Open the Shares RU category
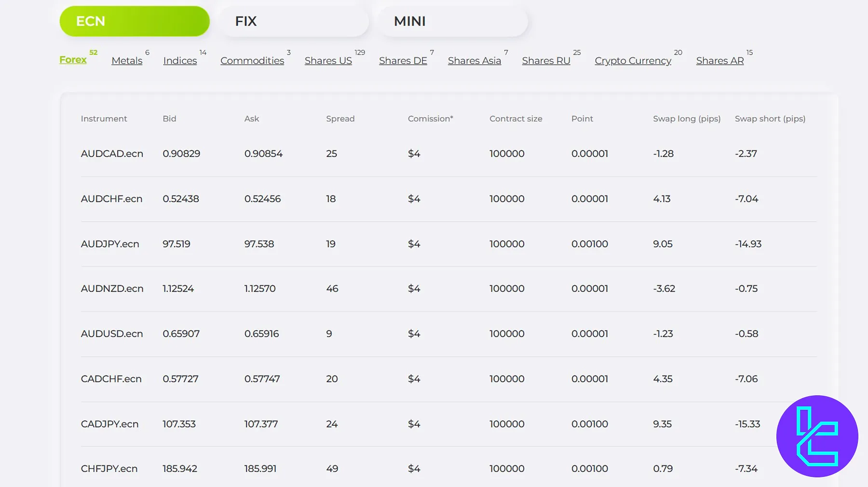This screenshot has height=487, width=868. coord(546,61)
